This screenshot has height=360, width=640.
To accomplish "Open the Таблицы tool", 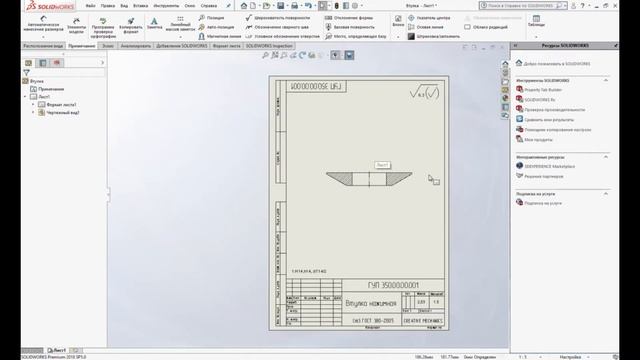I will (536, 21).
